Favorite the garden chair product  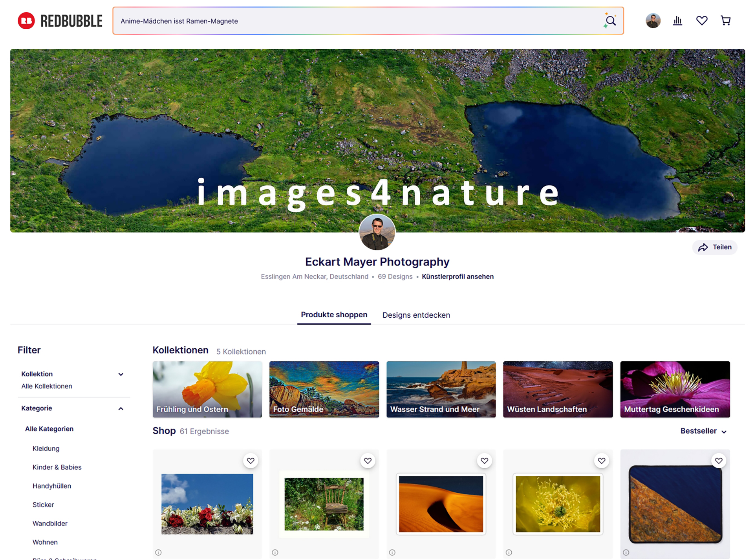click(x=368, y=461)
